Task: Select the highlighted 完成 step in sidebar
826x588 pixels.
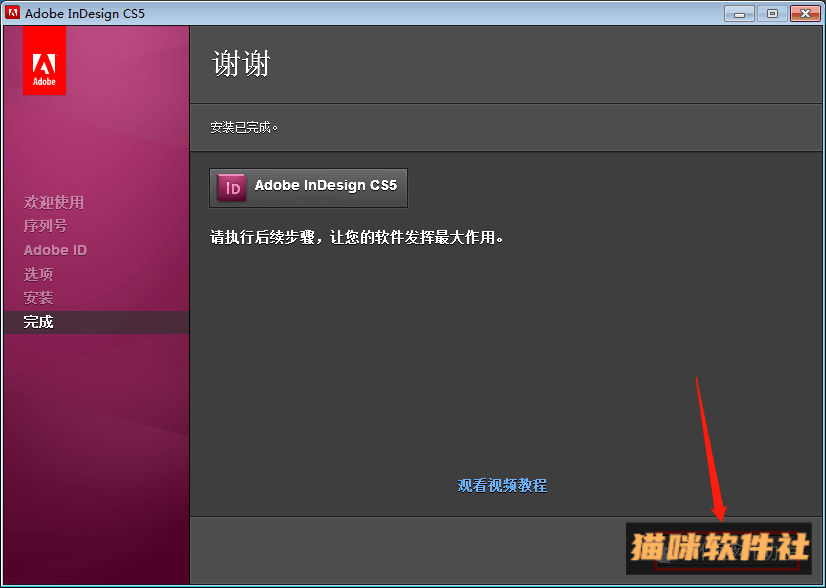Action: tap(96, 322)
